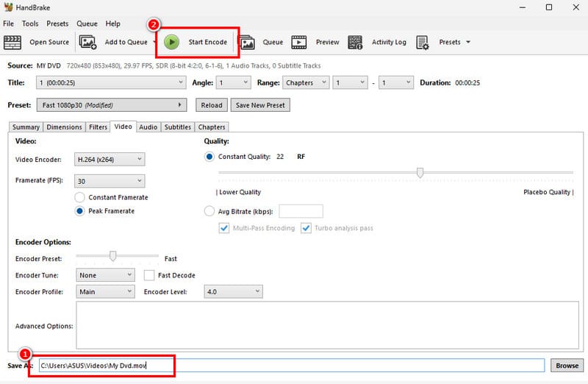Expand the Video Encoder dropdown

tap(110, 159)
